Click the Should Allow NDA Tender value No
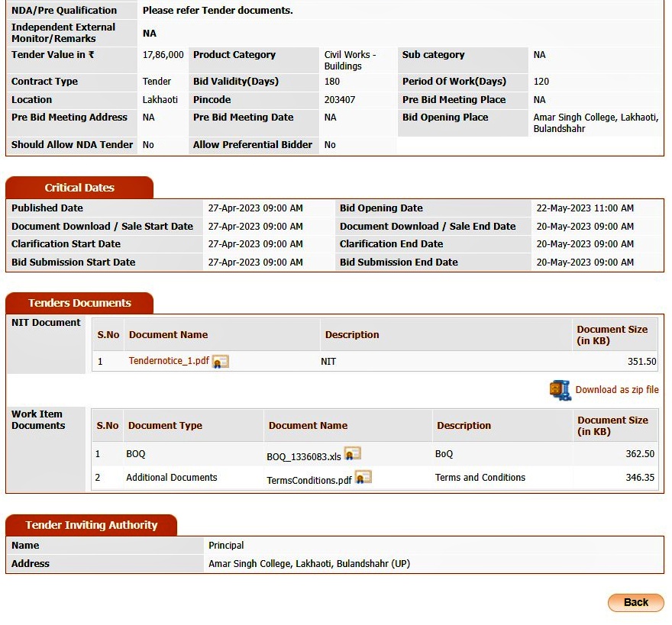This screenshot has height=625, width=672. (148, 145)
